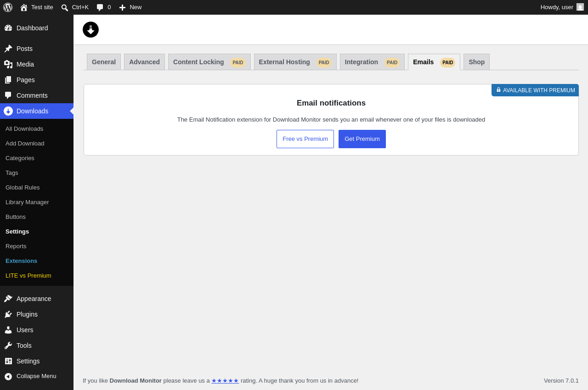Click the Tools wrench icon

(8, 345)
